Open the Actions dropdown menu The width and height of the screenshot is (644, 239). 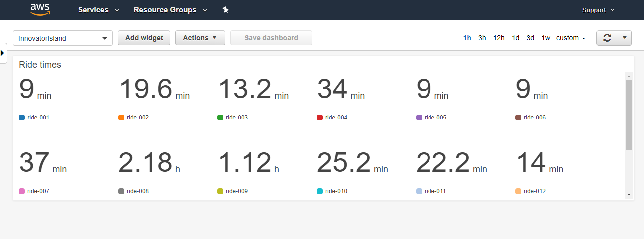point(200,38)
